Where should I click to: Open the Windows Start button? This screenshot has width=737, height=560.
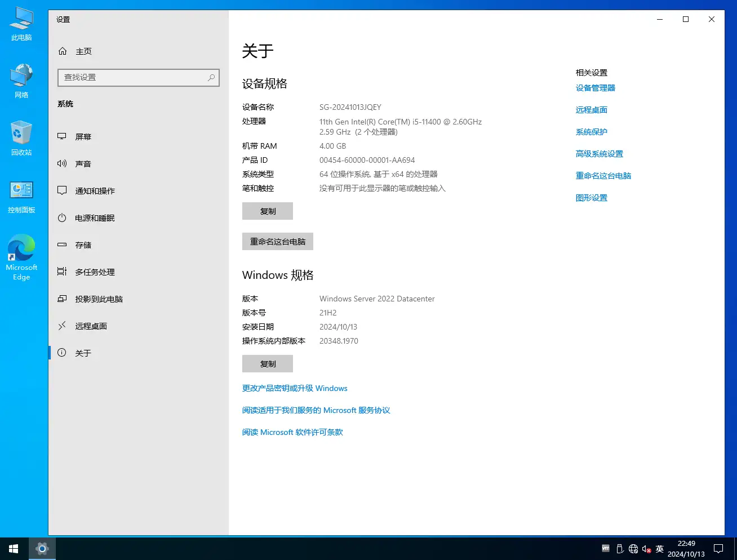pos(14,548)
